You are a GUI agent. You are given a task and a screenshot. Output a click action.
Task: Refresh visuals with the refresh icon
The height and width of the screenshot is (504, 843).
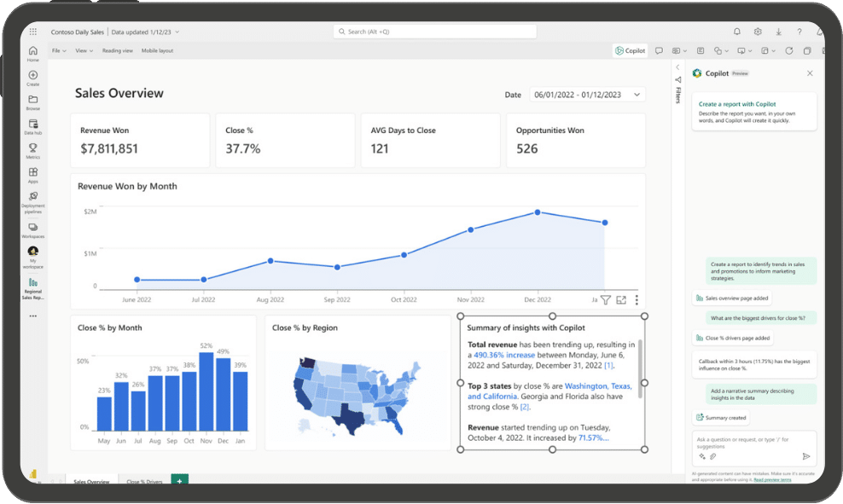click(788, 50)
